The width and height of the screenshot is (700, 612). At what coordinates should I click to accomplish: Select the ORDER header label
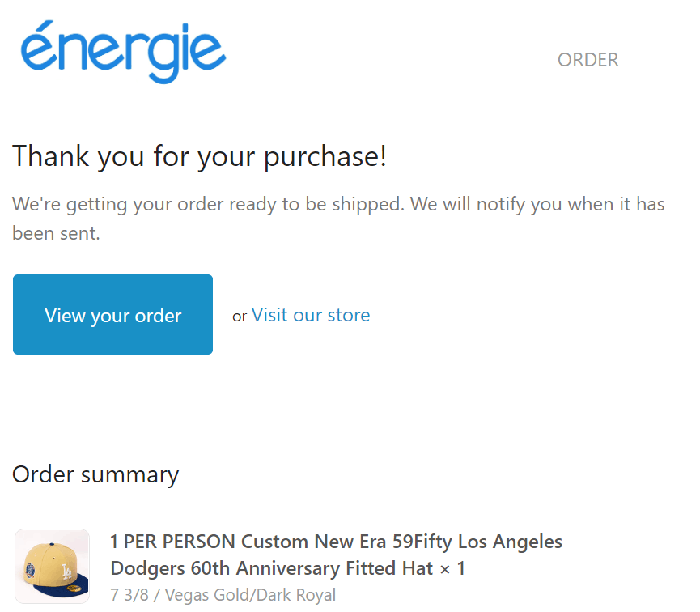point(588,60)
